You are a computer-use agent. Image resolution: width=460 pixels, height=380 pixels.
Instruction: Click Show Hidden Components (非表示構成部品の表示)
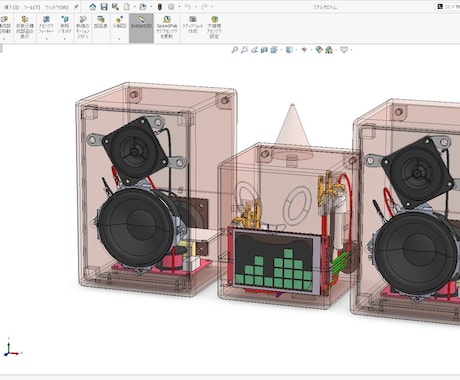click(24, 27)
